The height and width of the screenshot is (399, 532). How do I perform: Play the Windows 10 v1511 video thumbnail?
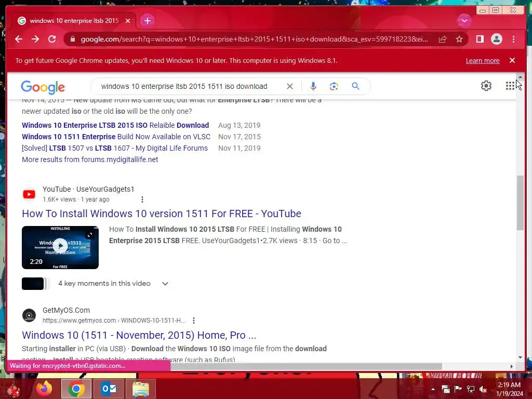coord(60,247)
